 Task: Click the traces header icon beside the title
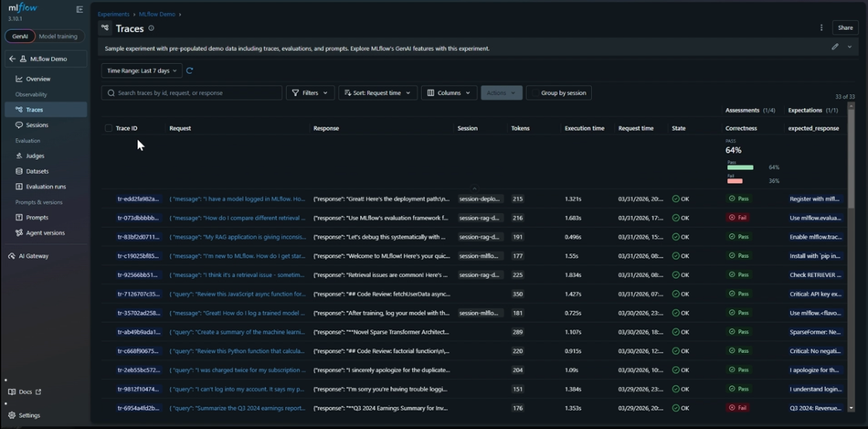click(105, 27)
